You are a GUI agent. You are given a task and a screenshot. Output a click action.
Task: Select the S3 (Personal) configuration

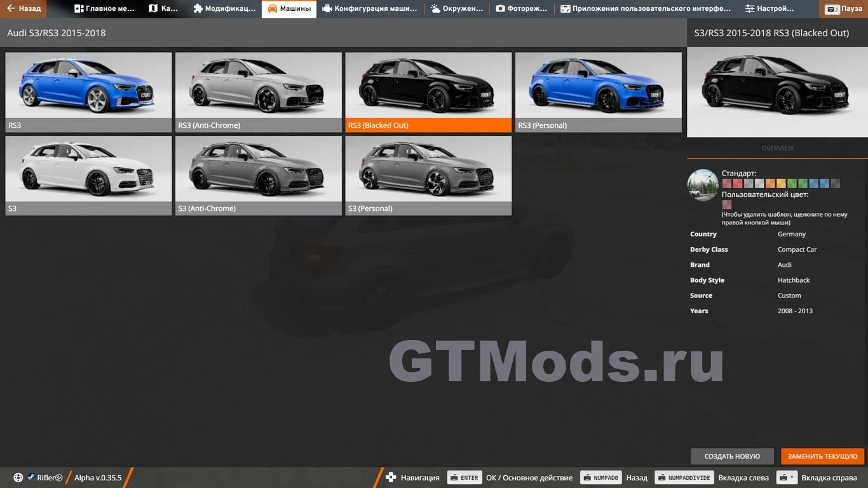tap(428, 175)
